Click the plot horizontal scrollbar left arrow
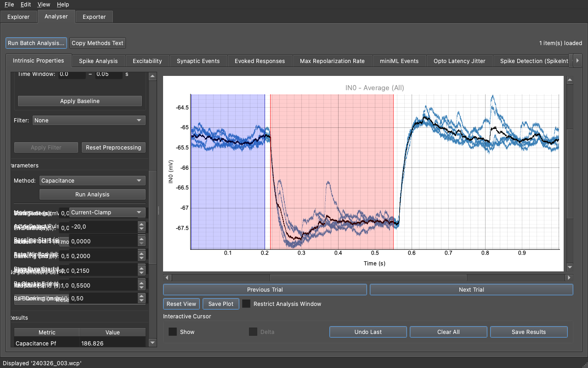This screenshot has height=368, width=588. click(x=167, y=278)
